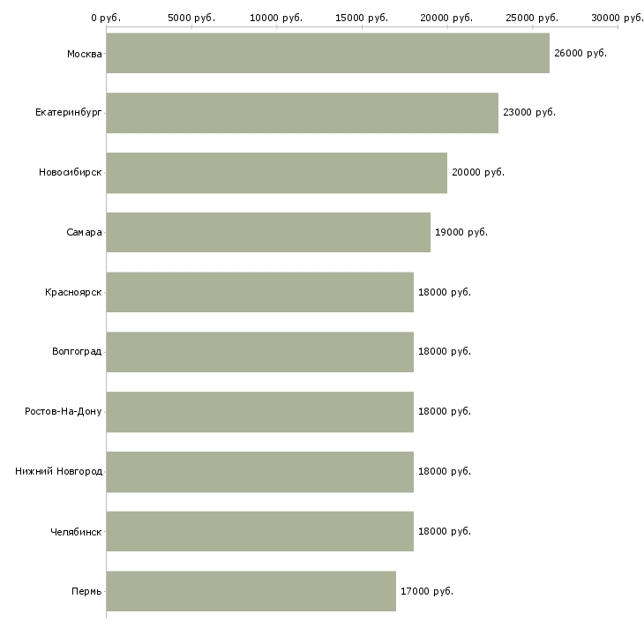This screenshot has width=644, height=644.
Task: Click the 26000 руб. value label
Action: click(x=580, y=54)
